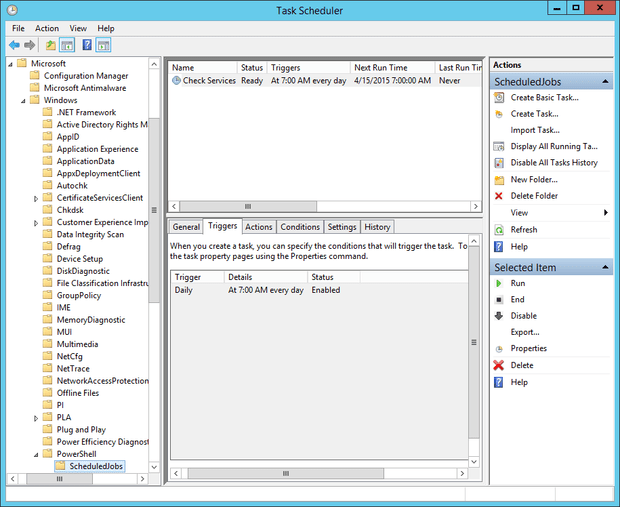The image size is (620, 507).
Task: Click End to stop the selected task
Action: [x=517, y=299]
